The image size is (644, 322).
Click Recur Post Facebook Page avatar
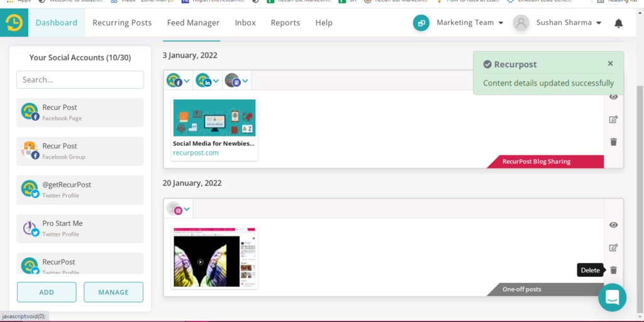30,112
